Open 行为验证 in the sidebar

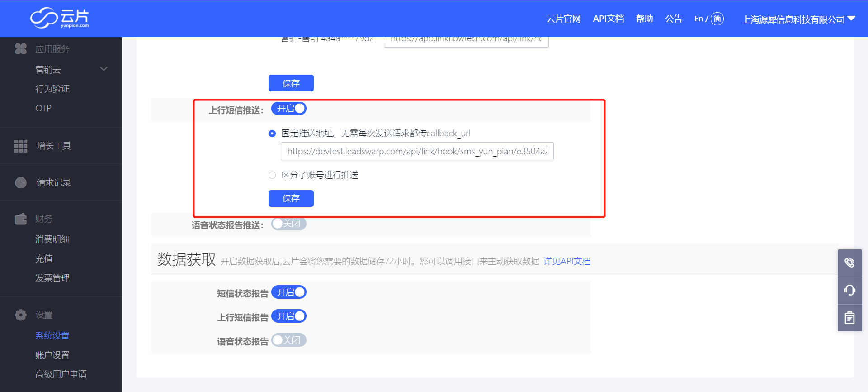point(52,89)
